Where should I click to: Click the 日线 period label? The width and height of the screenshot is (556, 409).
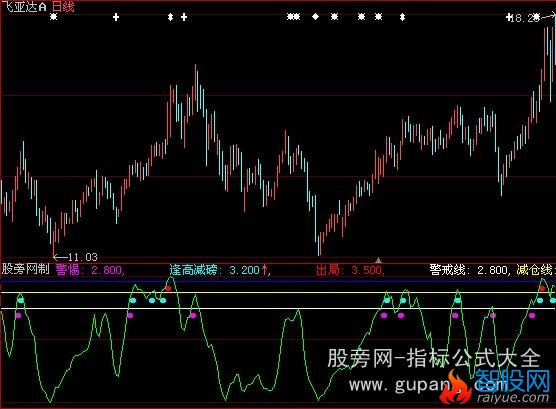click(63, 7)
